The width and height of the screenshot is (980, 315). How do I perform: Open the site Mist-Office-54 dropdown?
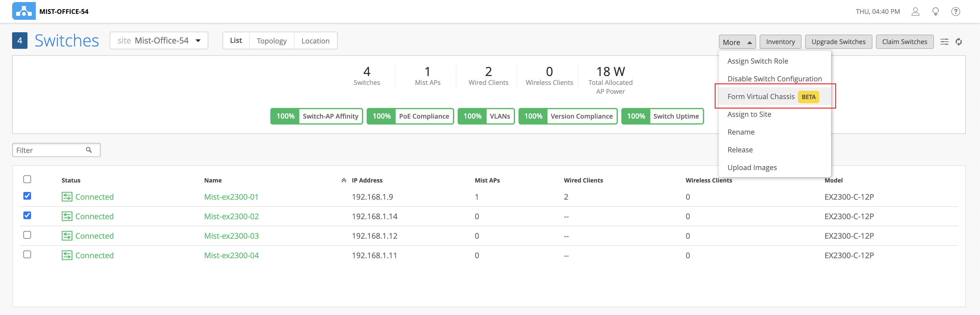click(159, 41)
